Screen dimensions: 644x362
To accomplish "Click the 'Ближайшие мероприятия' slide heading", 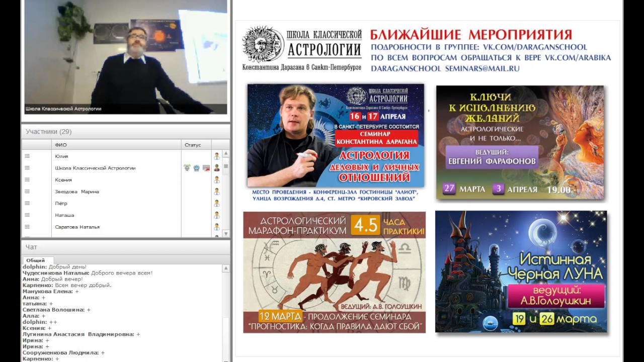I will pyautogui.click(x=471, y=35).
